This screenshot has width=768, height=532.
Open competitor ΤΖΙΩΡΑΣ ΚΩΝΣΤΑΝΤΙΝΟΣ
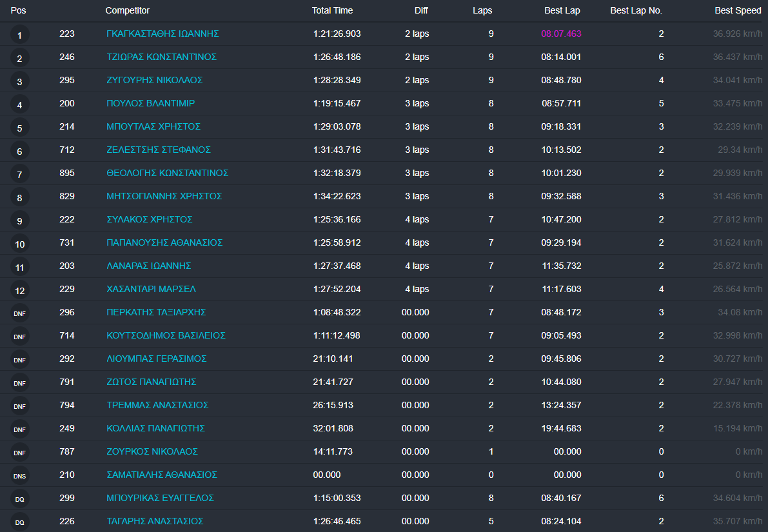[161, 57]
